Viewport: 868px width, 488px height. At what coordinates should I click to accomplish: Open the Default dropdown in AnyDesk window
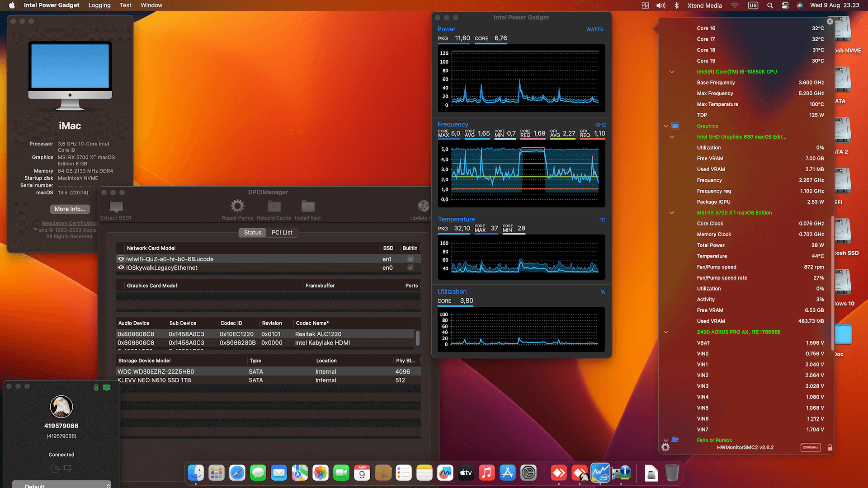click(61, 484)
